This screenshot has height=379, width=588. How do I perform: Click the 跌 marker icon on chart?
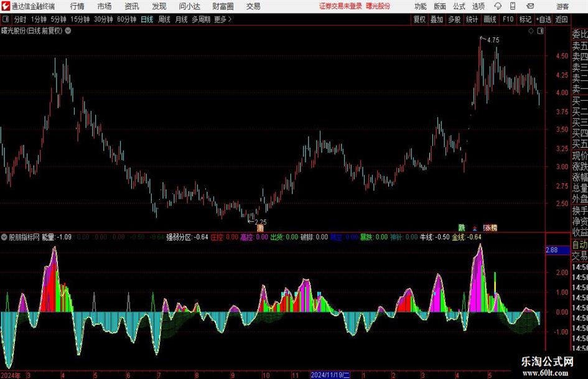coord(462,228)
